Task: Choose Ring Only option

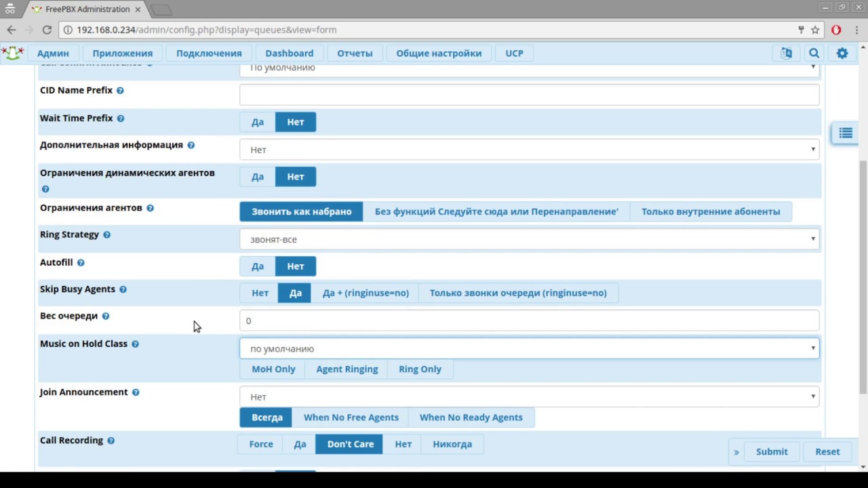Action: tap(420, 369)
